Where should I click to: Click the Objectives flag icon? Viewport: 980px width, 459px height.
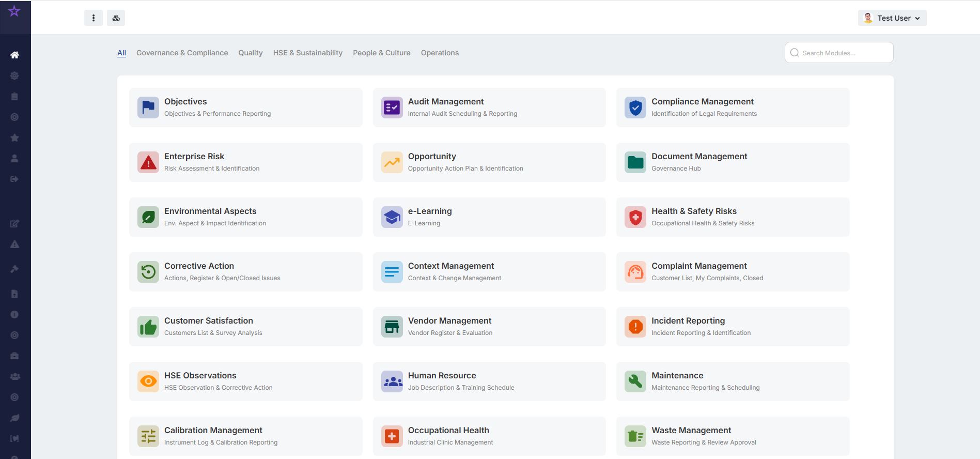[148, 108]
